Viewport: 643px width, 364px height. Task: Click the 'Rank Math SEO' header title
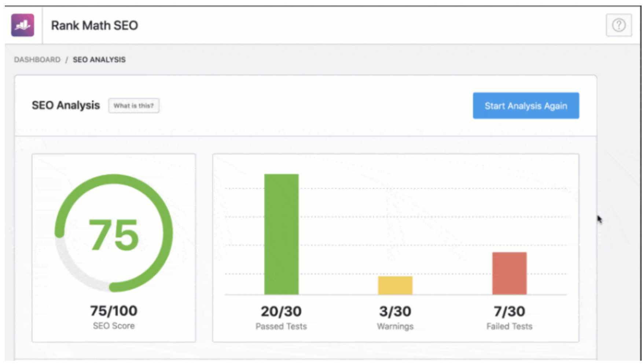pos(94,25)
